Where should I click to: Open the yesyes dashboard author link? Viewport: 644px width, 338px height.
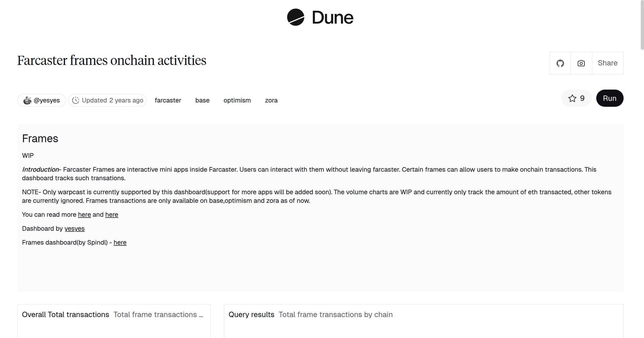[x=74, y=229]
